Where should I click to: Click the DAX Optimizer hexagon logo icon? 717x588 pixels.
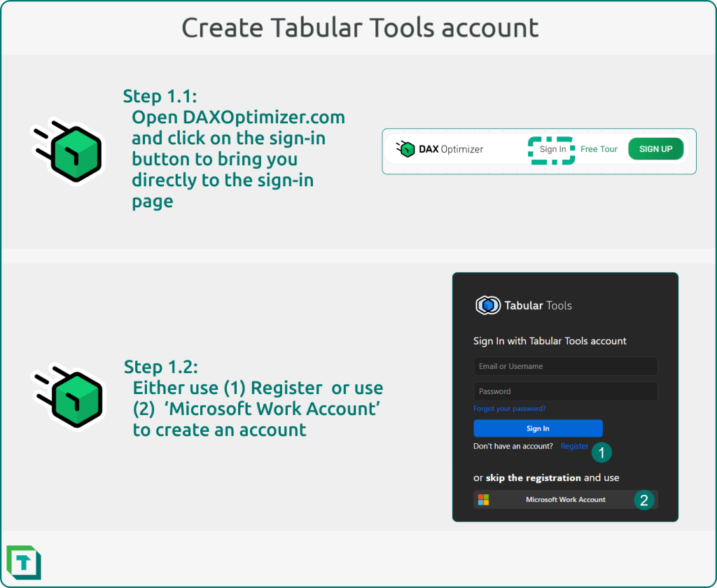407,148
